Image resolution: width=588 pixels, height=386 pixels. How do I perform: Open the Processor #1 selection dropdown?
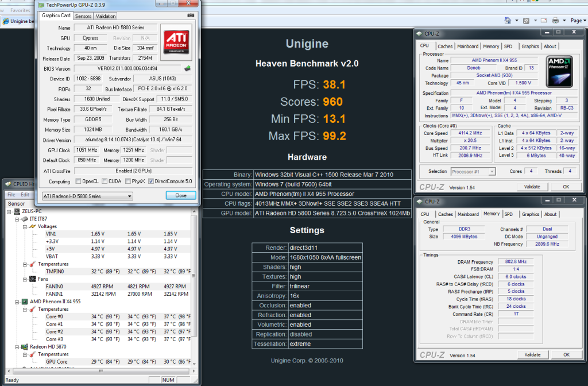click(473, 171)
